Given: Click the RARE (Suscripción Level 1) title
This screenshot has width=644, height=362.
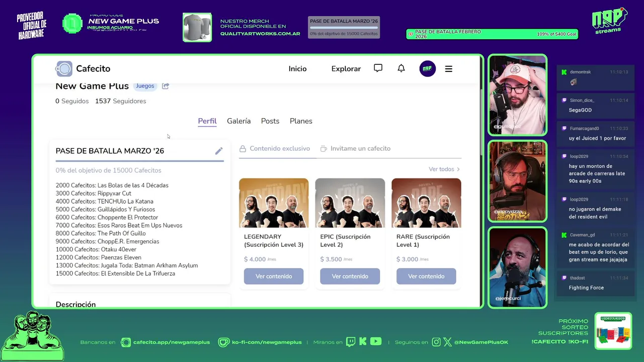Looking at the screenshot, I should click(423, 241).
